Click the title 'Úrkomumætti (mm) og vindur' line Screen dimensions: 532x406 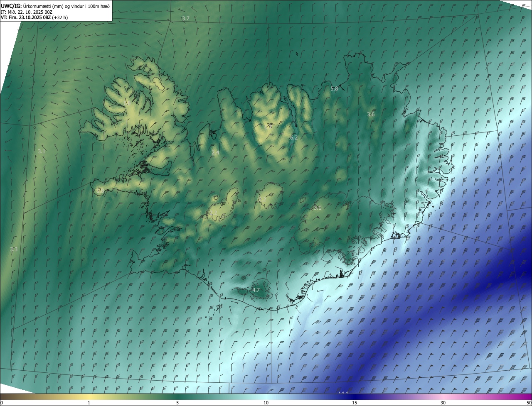[x=55, y=6]
